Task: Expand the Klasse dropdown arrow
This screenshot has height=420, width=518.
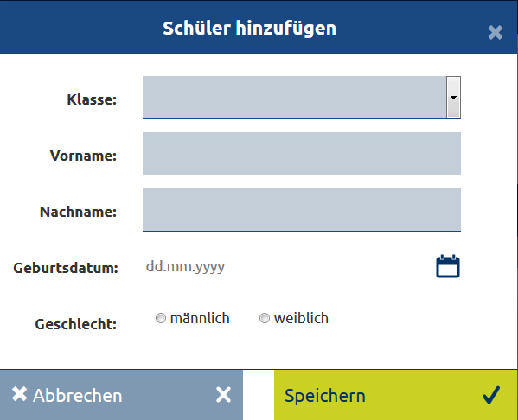Action: click(x=453, y=97)
